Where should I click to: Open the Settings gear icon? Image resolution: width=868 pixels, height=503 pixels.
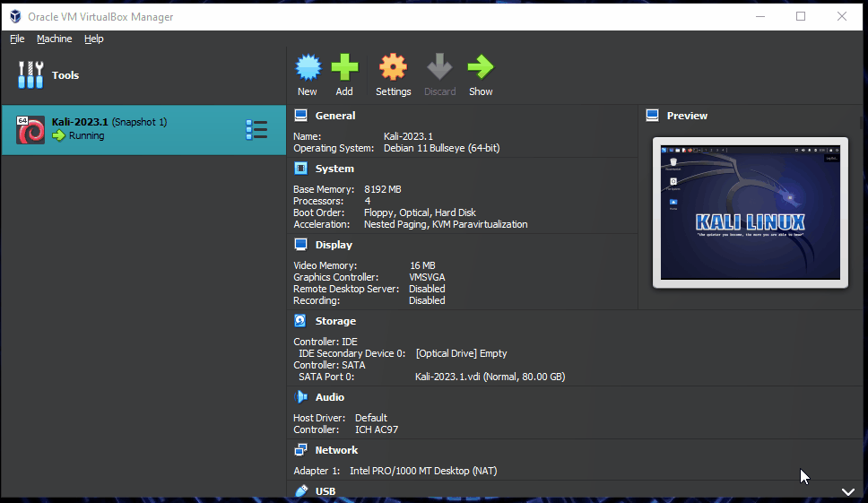393,67
